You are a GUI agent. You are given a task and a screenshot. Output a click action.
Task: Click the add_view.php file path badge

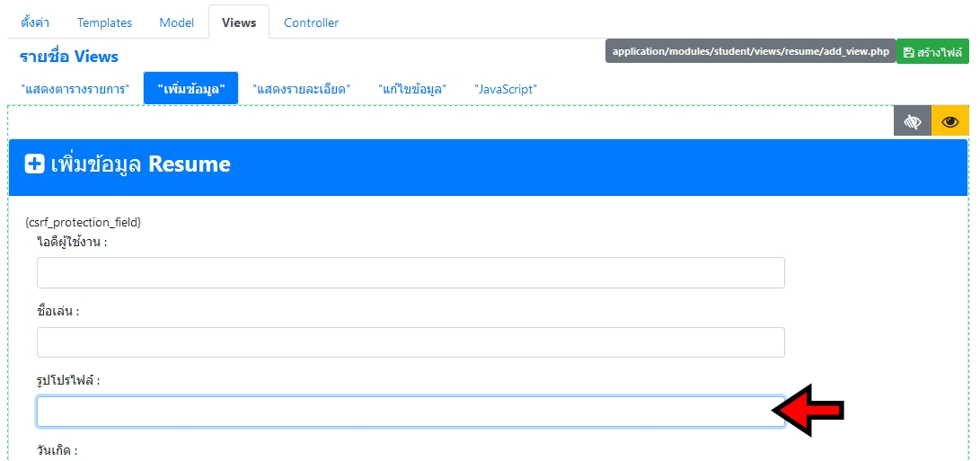click(x=751, y=51)
